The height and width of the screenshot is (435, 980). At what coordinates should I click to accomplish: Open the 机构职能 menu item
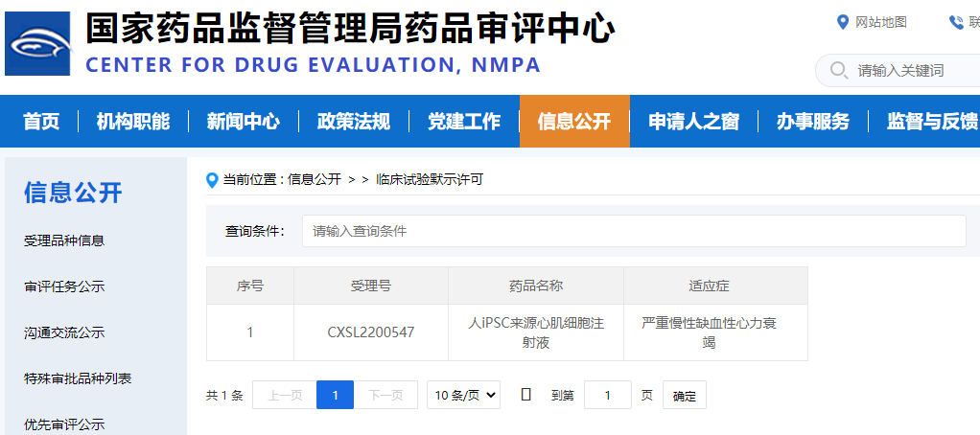point(133,121)
